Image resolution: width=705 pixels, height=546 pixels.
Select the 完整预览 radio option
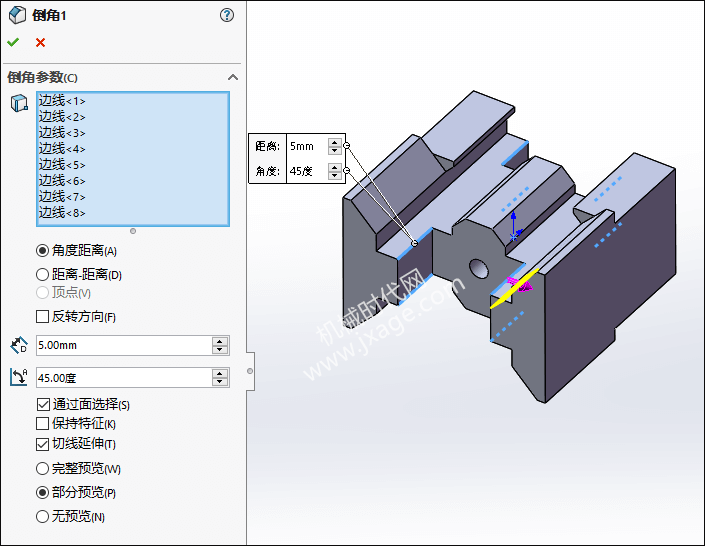(42, 469)
